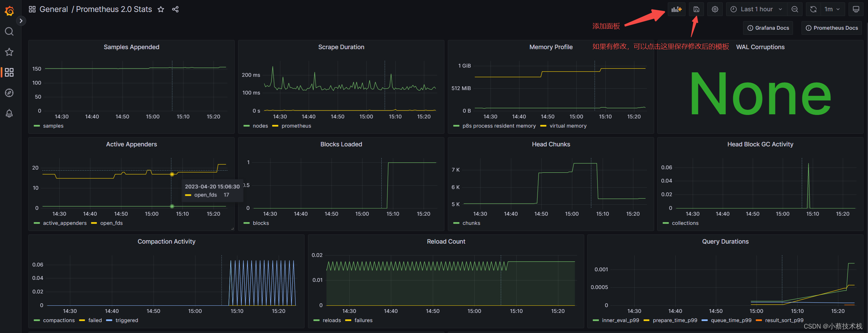Screen dimensions: 868x333
Task: Toggle virtual memory series
Action: pyautogui.click(x=568, y=126)
